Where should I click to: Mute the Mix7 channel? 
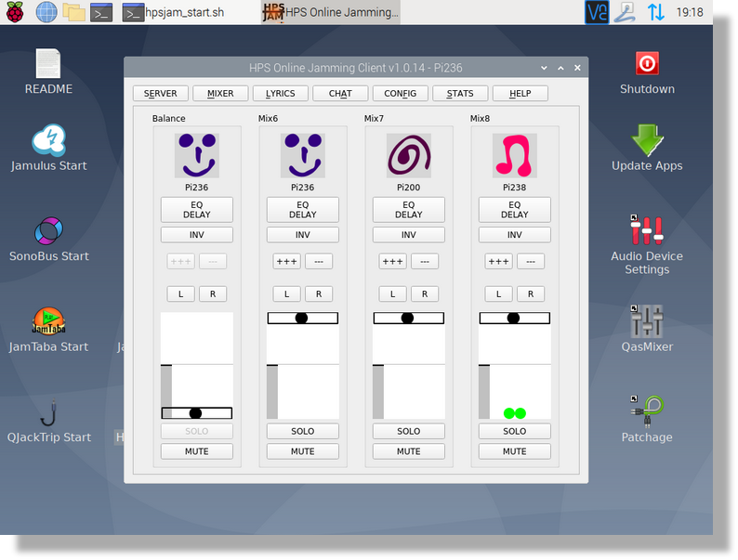click(x=409, y=451)
